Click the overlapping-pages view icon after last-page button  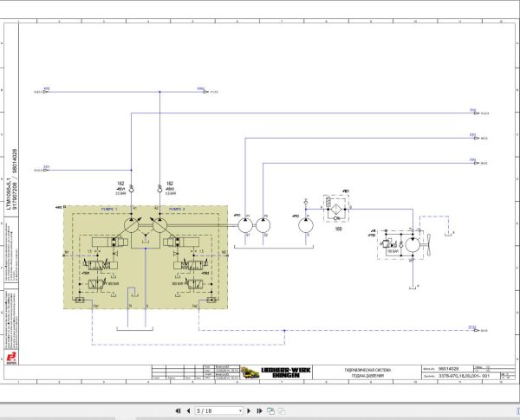pyautogui.click(x=270, y=411)
